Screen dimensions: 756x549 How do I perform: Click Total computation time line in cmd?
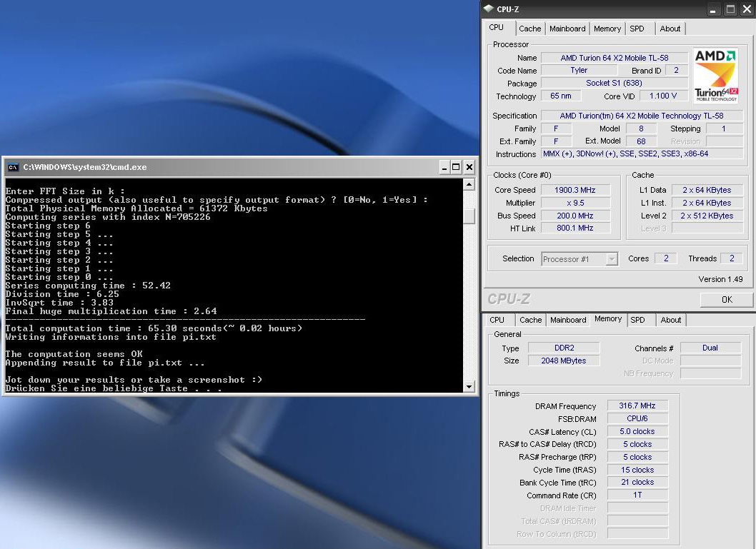[x=154, y=328]
